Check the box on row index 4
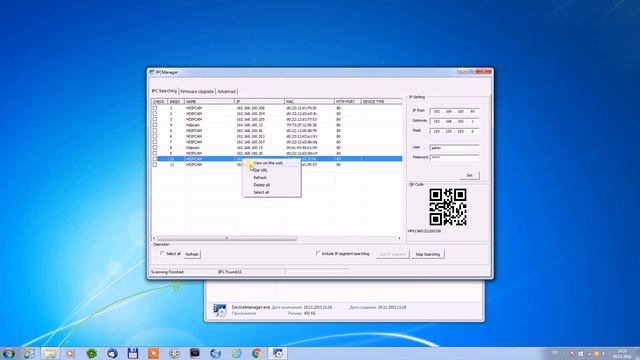The height and width of the screenshot is (360, 640). 155,125
